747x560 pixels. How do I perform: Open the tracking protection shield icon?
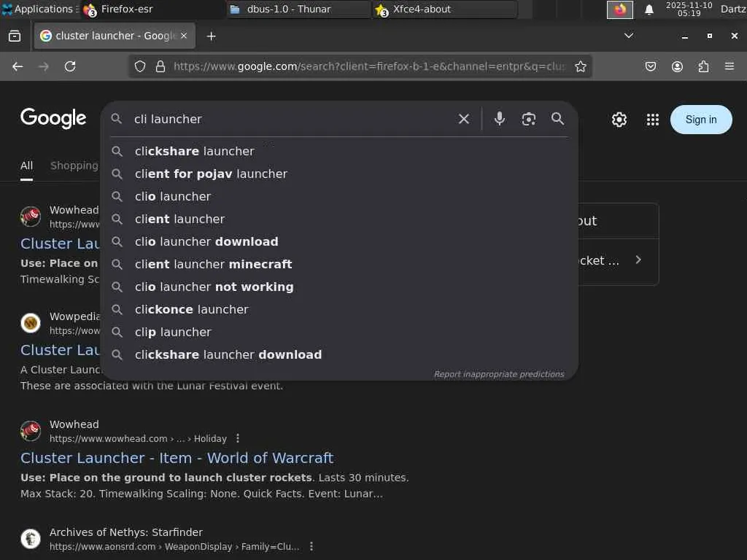tap(139, 66)
